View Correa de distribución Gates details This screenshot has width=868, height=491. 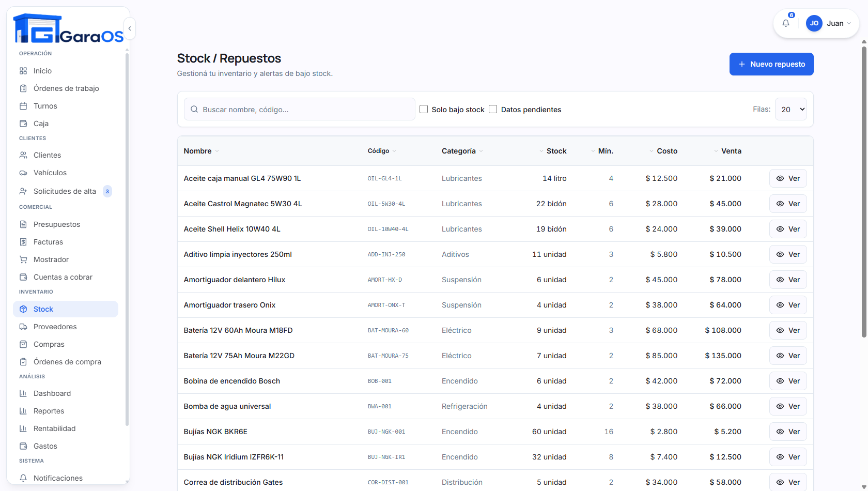[x=788, y=482]
